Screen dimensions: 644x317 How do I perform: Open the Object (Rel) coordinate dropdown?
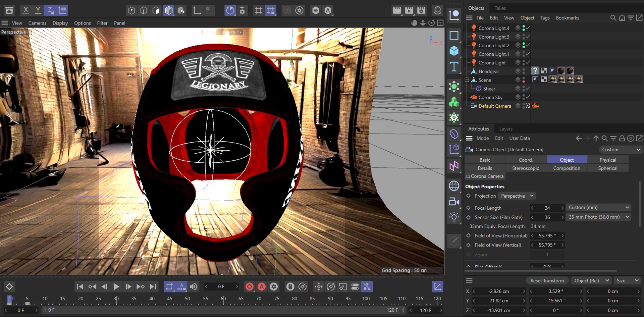pos(591,280)
